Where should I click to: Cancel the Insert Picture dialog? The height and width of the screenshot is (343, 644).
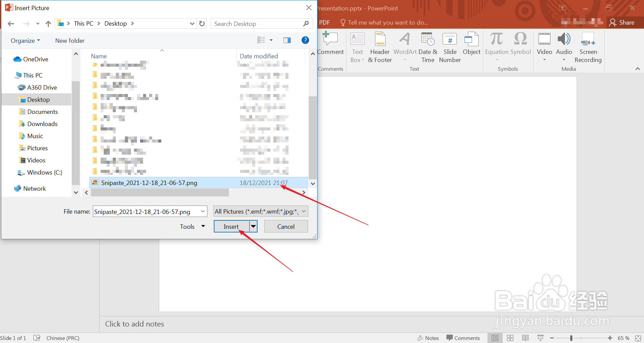pos(286,226)
